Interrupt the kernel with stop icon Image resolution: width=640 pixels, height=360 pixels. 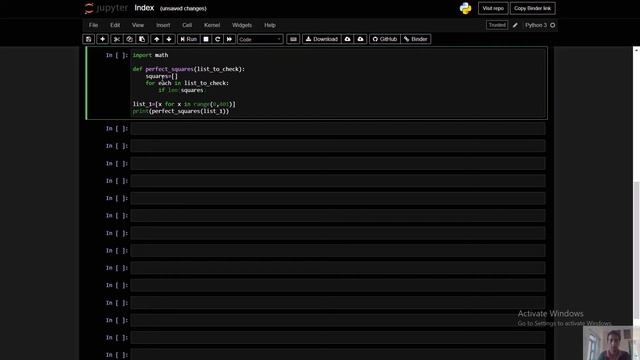point(206,39)
